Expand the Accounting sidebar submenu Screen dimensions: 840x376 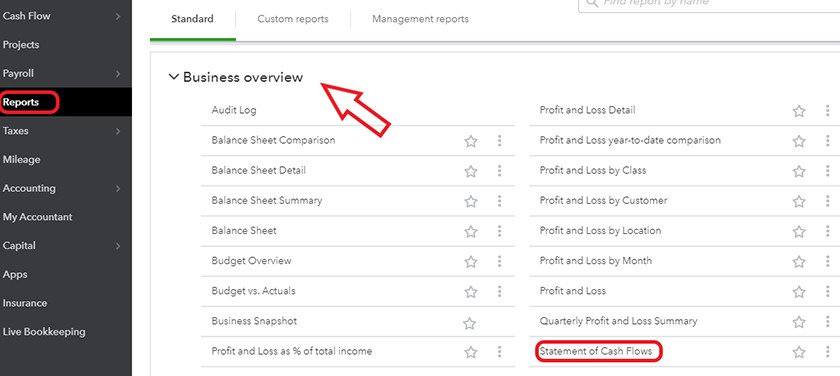click(118, 189)
